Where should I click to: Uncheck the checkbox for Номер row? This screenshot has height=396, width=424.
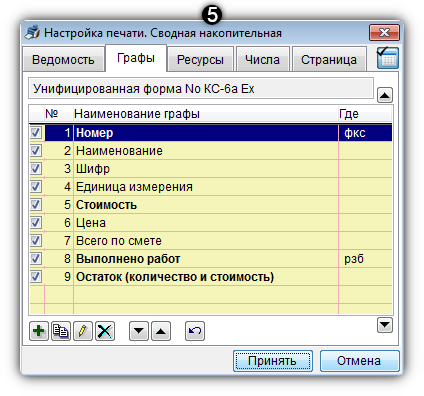[x=36, y=133]
